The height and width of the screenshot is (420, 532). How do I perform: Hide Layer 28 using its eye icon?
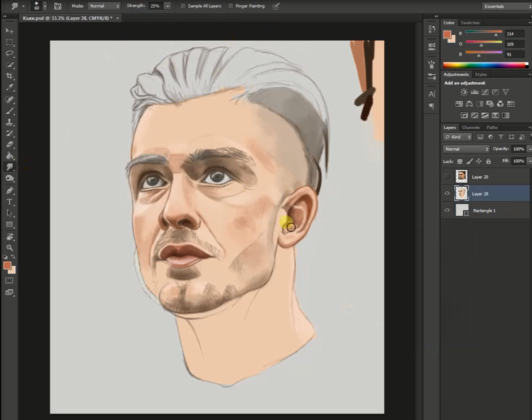447,193
